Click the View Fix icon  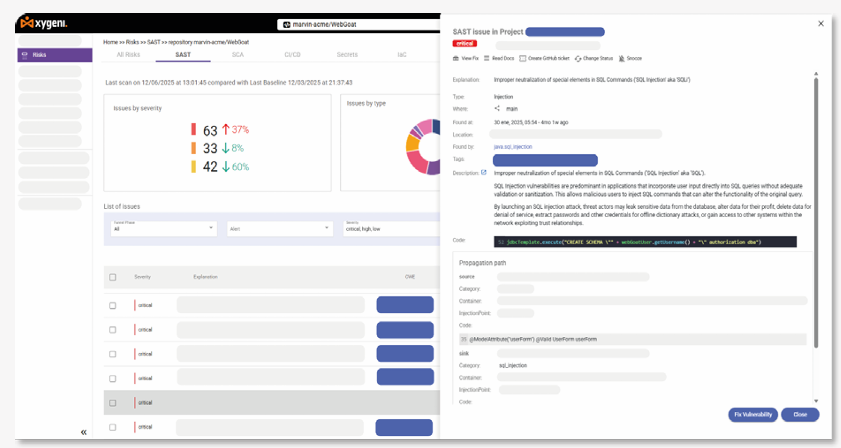coord(456,59)
